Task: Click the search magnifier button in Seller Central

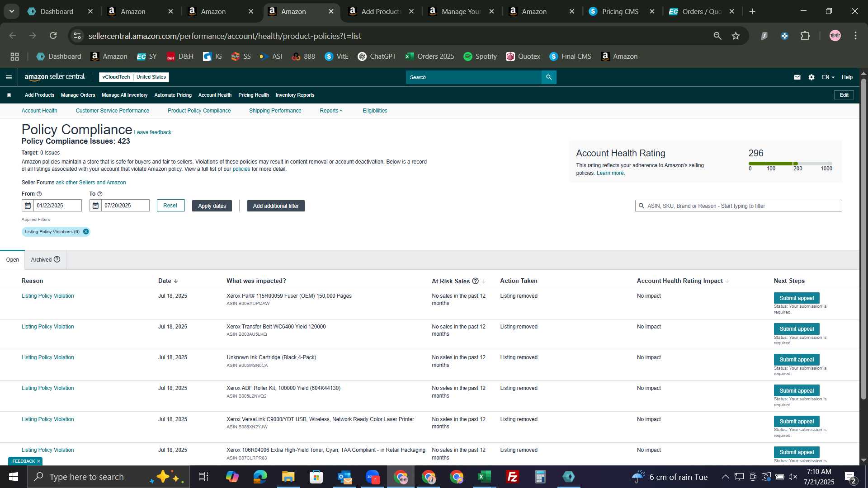Action: (x=549, y=77)
